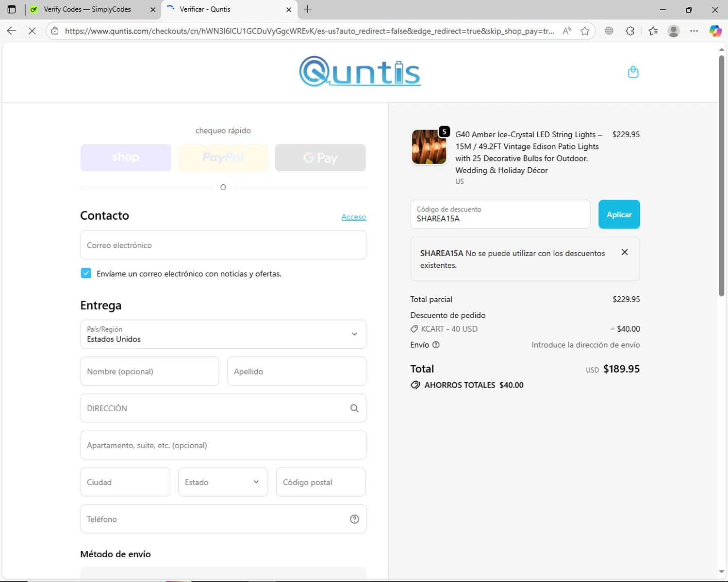
Task: Click the Código de descuento field
Action: pyautogui.click(x=500, y=214)
